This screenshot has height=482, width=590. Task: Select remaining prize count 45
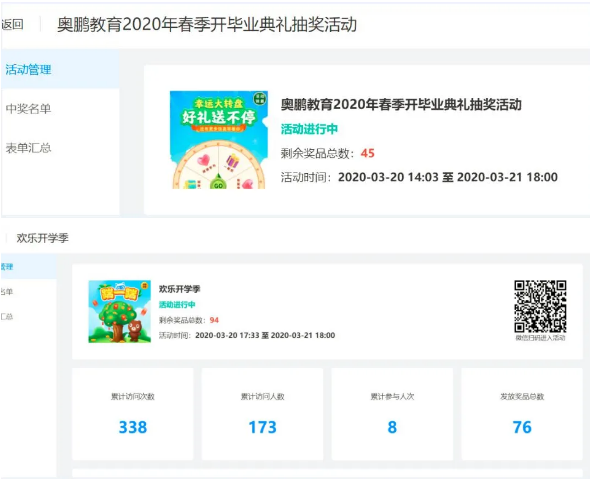[367, 153]
